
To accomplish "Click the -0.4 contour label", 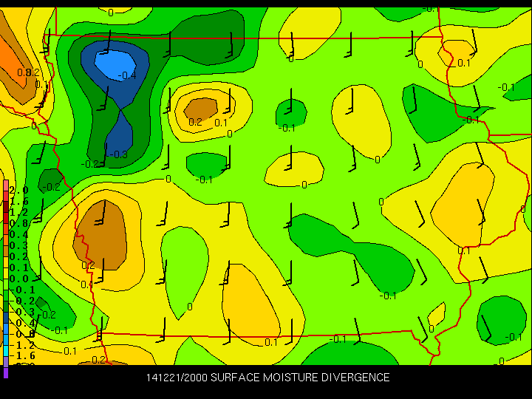I will [x=128, y=75].
